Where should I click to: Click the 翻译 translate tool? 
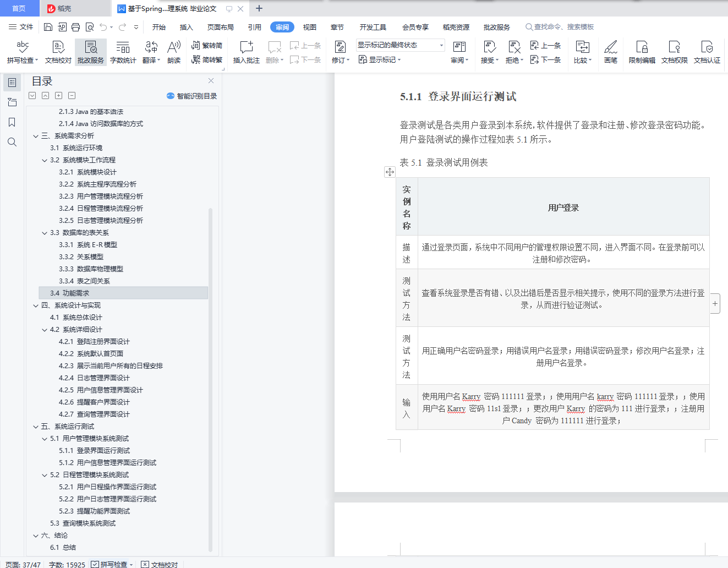click(x=151, y=52)
